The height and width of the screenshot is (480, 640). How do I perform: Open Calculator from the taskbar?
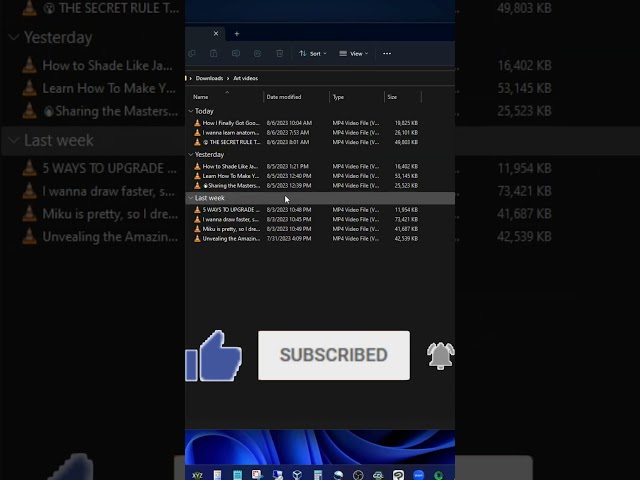318,475
